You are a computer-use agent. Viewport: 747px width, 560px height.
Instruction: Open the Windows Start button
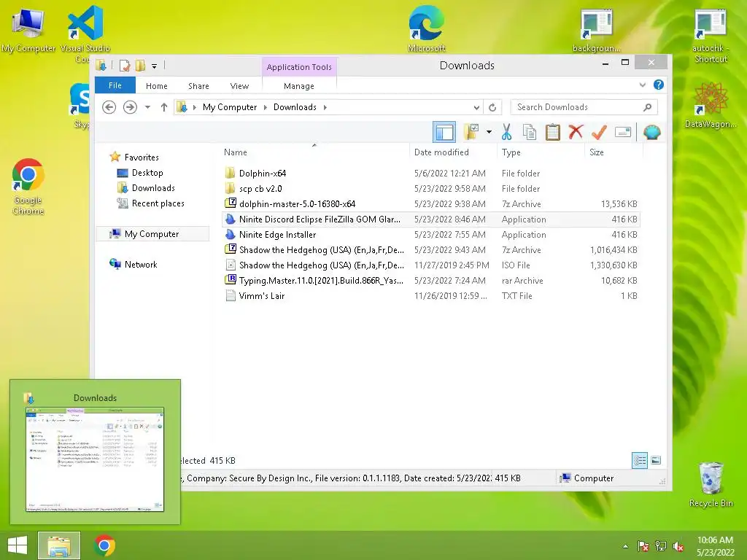click(x=18, y=545)
